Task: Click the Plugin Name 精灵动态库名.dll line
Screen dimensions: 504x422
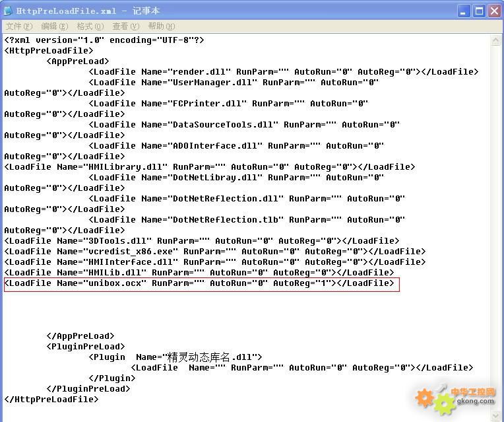Action: pyautogui.click(x=175, y=357)
